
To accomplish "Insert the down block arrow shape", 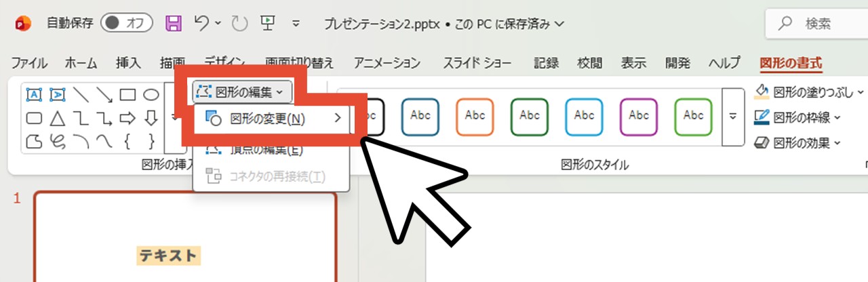I will click(151, 119).
